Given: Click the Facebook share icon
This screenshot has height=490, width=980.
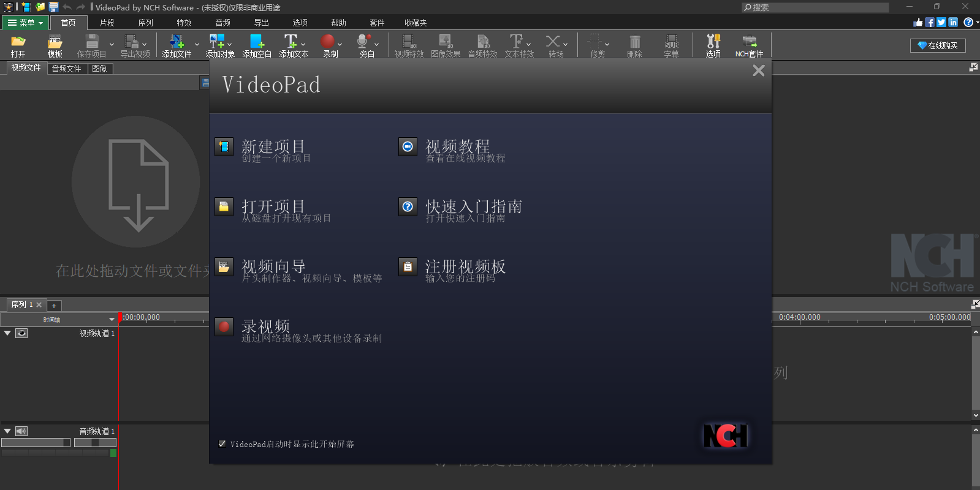Looking at the screenshot, I should pyautogui.click(x=930, y=22).
